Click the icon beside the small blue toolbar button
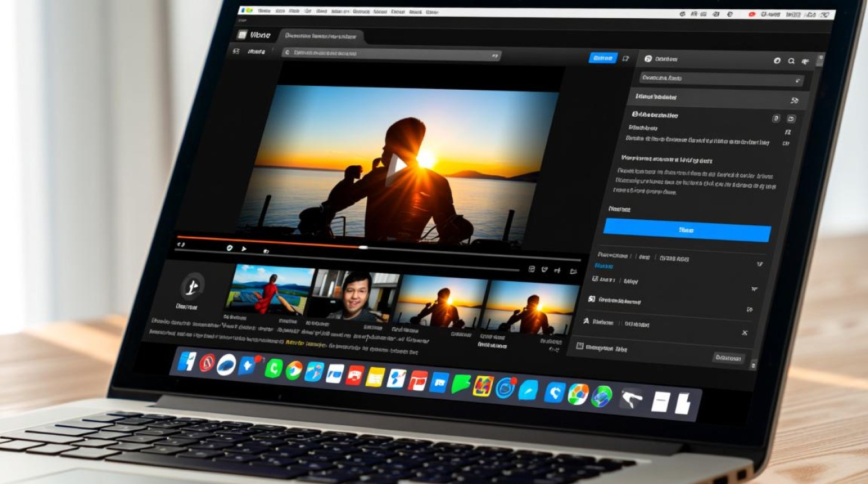The width and height of the screenshot is (868, 484). click(625, 58)
